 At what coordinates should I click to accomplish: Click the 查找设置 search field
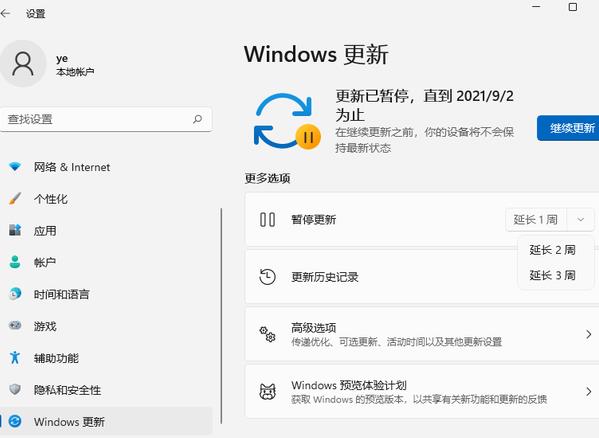pyautogui.click(x=106, y=120)
